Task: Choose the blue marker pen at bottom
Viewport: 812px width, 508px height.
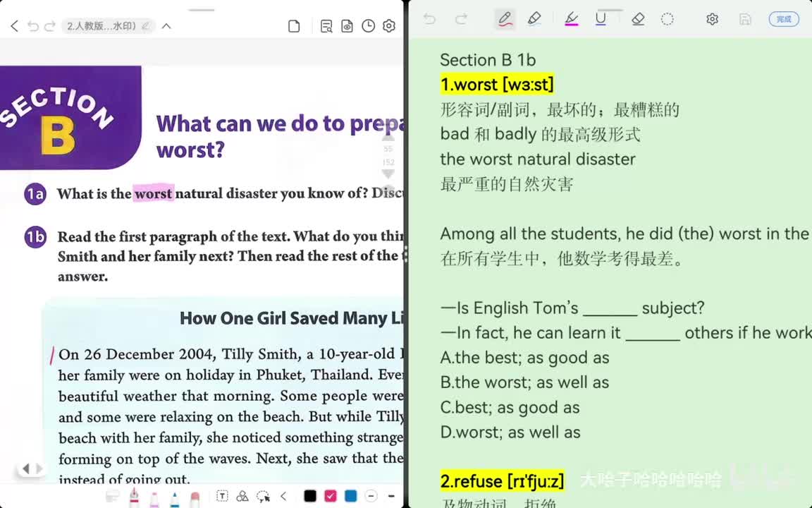Action: tap(175, 498)
